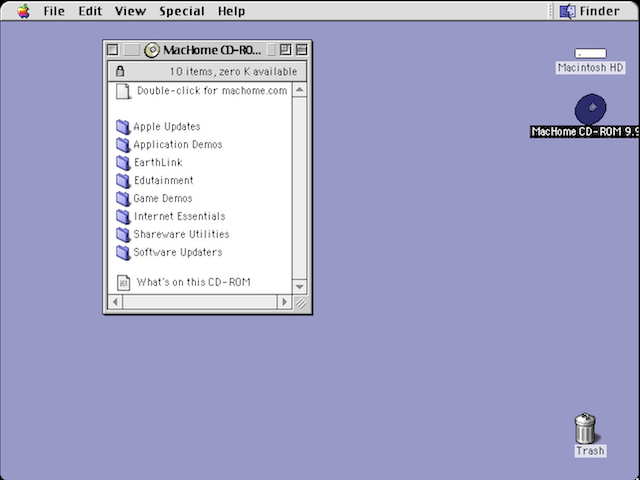Click 'Double-click for machome.com' file name

coord(212,91)
